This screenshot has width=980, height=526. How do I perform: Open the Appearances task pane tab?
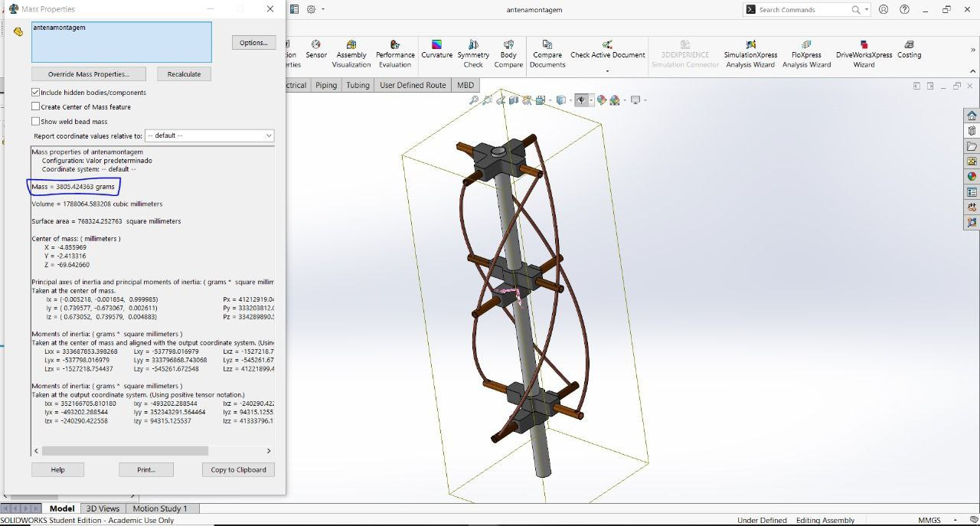972,177
